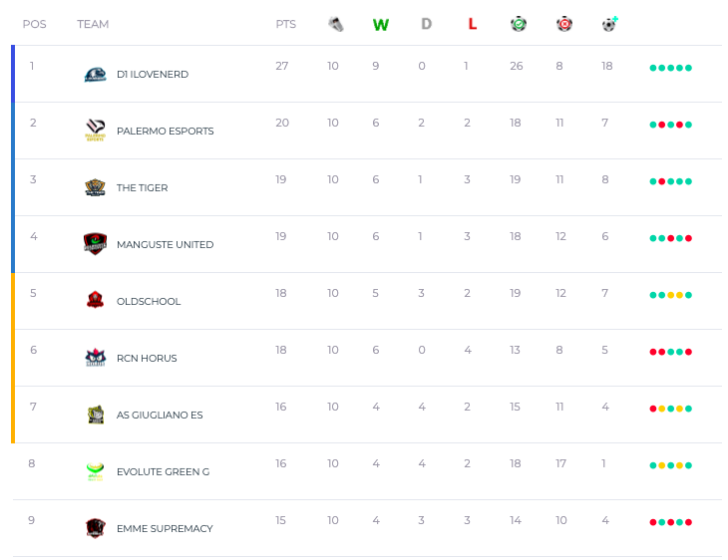Click D1 Ilovenerd's recent form dots
Screen dimensions: 728x560
coord(670,68)
